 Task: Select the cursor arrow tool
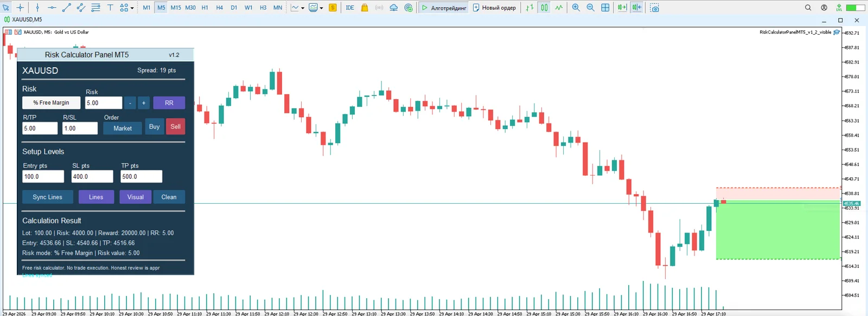click(x=6, y=8)
